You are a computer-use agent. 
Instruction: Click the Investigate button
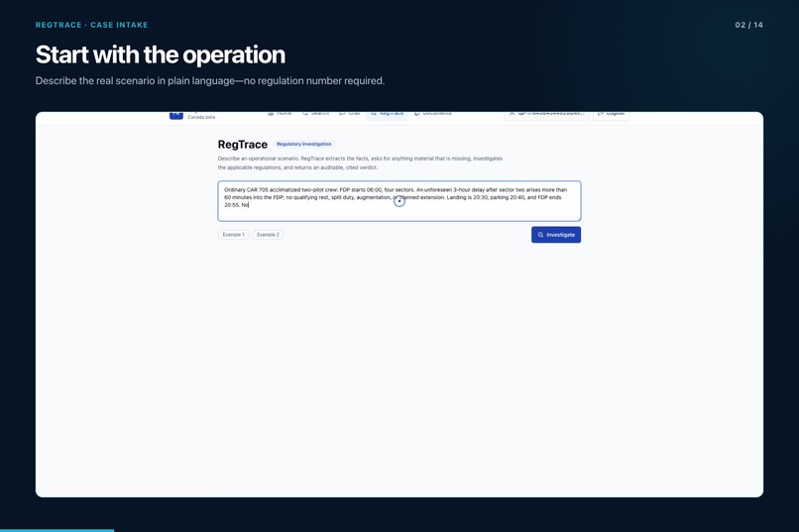[556, 235]
